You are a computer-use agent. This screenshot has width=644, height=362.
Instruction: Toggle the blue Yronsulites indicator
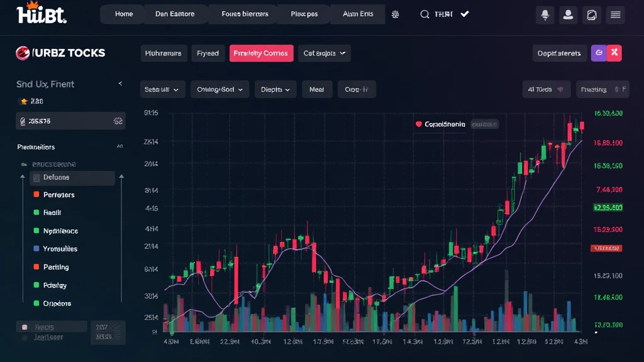36,249
